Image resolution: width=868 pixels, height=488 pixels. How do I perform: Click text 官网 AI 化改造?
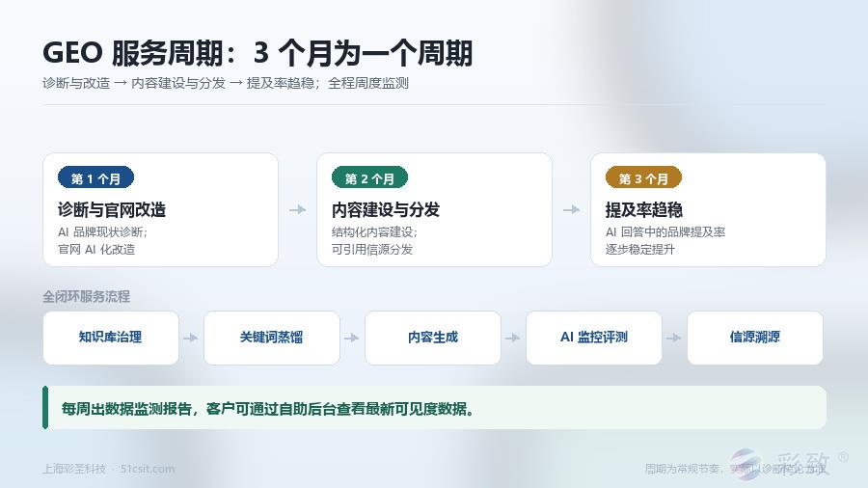click(96, 250)
